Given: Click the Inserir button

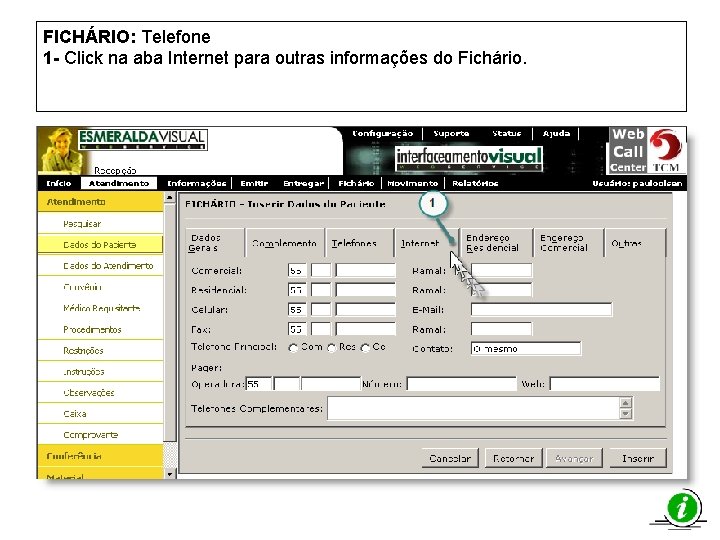Looking at the screenshot, I should [638, 458].
